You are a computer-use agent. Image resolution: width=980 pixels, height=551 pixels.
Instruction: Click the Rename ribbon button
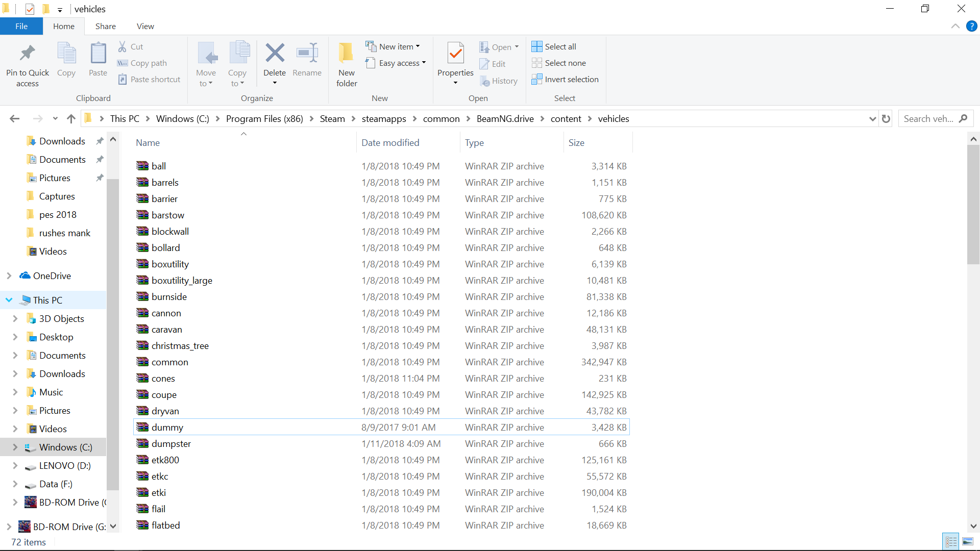tap(307, 60)
